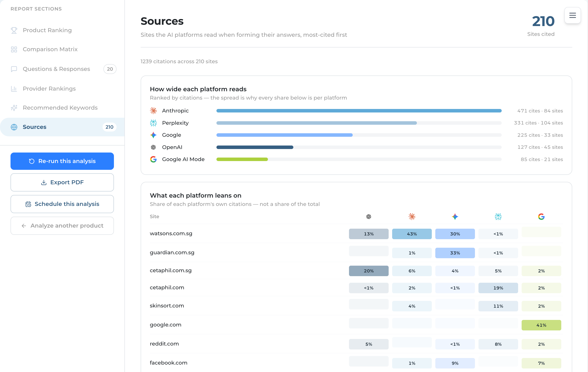Click the bar chart icon for Provider Rankings
588x372 pixels.
coord(14,89)
